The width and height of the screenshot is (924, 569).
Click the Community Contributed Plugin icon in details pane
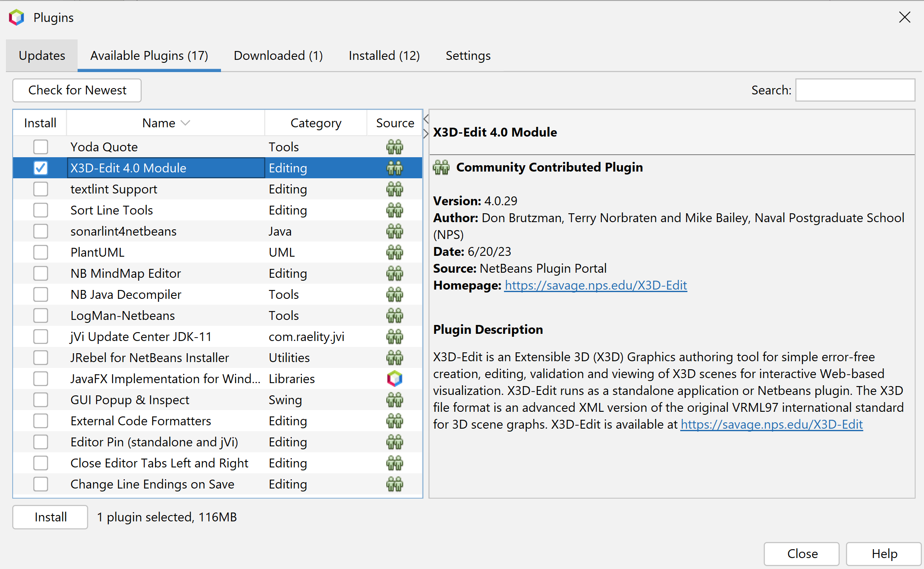coord(442,167)
